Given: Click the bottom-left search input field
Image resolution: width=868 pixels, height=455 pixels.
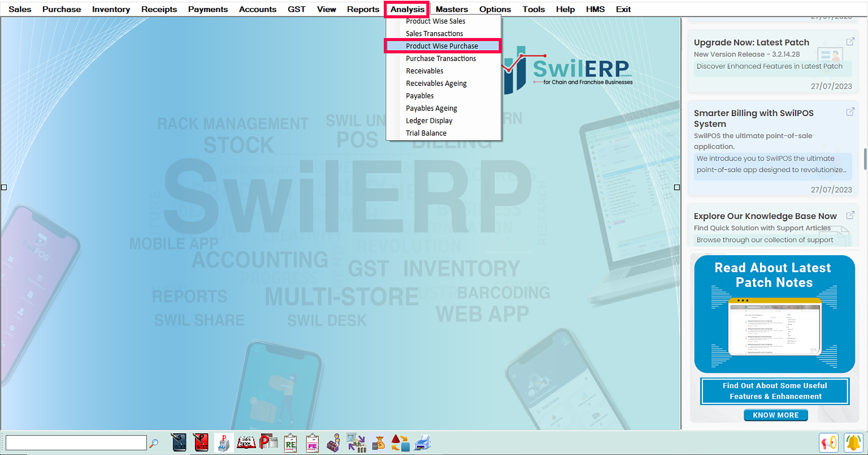Looking at the screenshot, I should click(76, 442).
